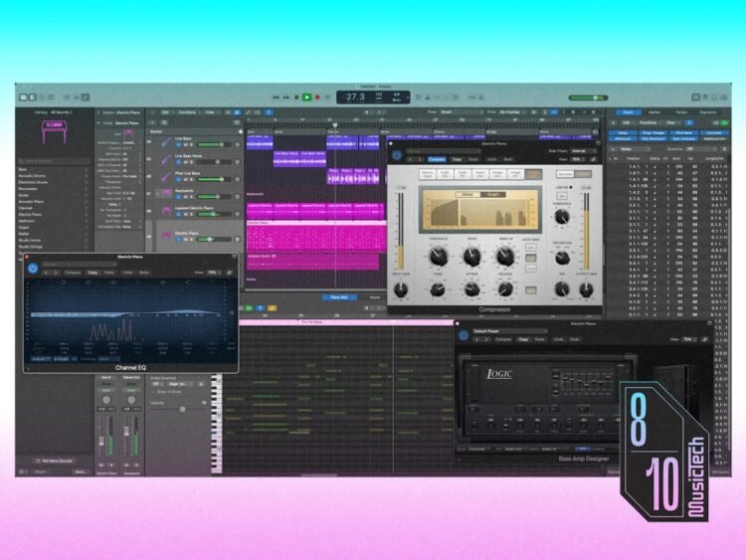Select Graph view in Compressor display
This screenshot has width=746, height=560.
(x=492, y=194)
